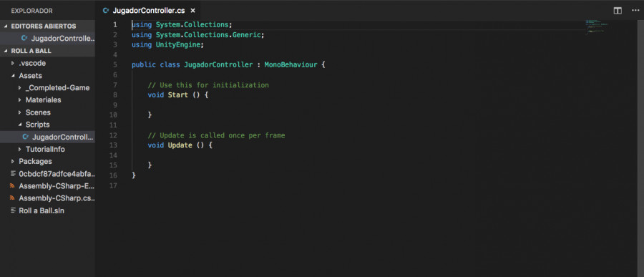Click the Start method name
644x277 pixels.
click(x=178, y=95)
